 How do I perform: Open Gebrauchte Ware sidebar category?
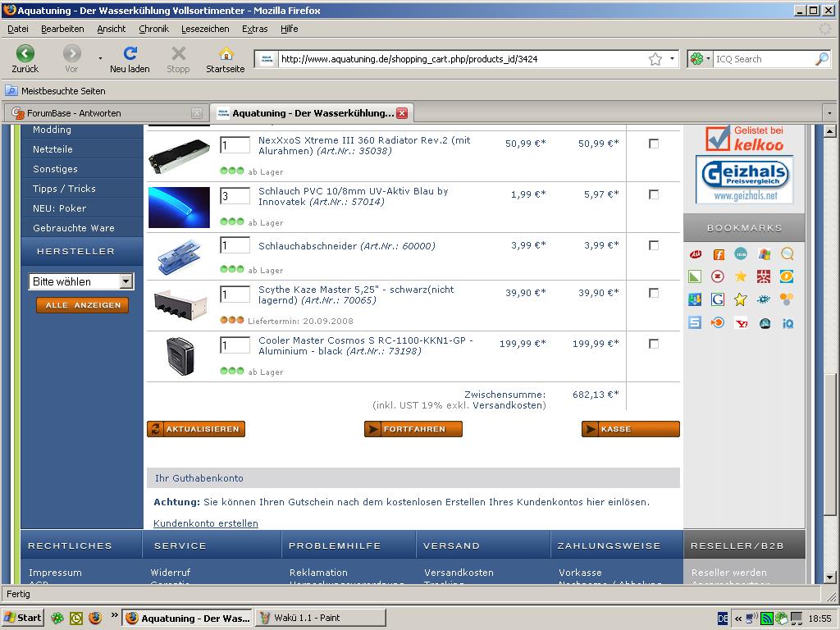[74, 228]
